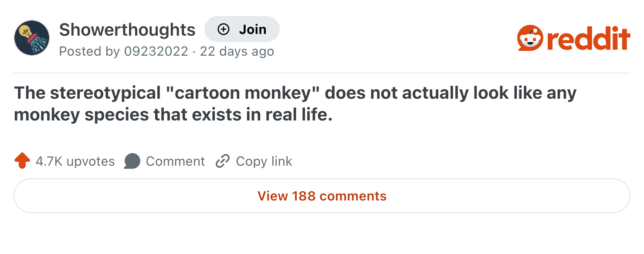Click the "Copy link" text label
Screen dimensions: 644x254
pyautogui.click(x=264, y=161)
